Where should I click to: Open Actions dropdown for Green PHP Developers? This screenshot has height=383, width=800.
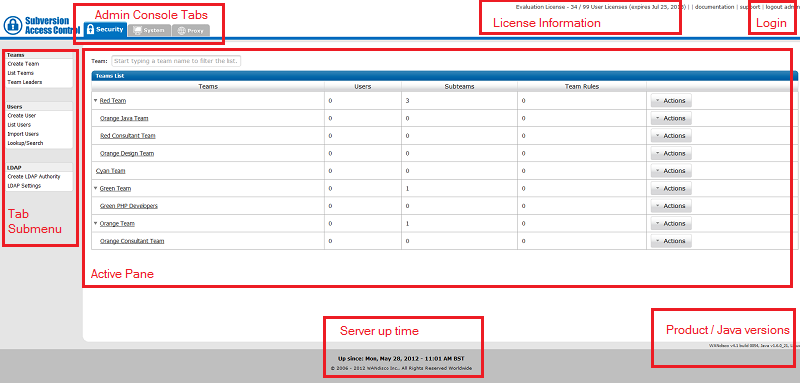[671, 206]
